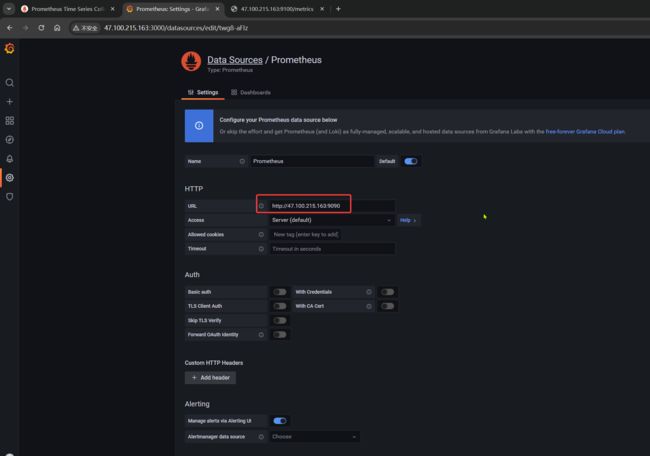Click info icon beside With Credentials
This screenshot has width=650, height=456.
coord(369,292)
